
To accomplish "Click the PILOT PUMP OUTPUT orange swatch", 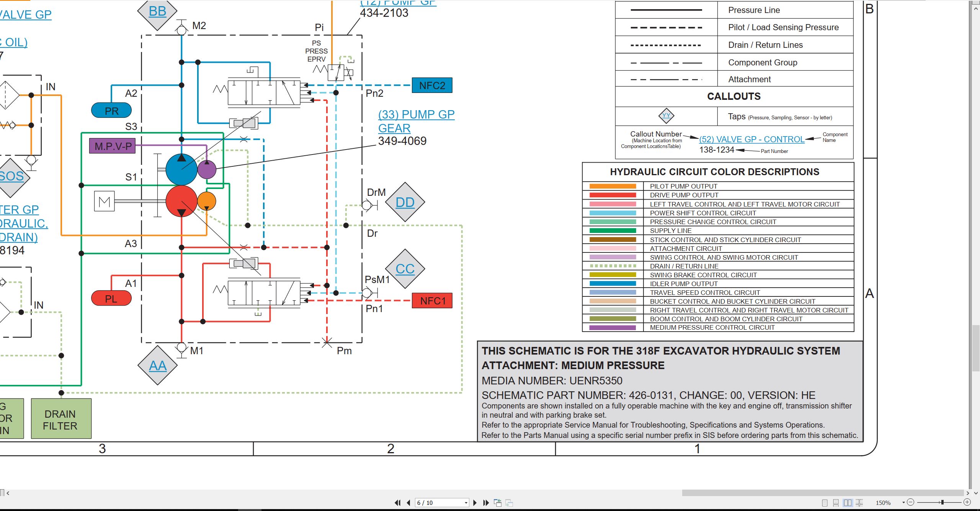I will point(613,186).
